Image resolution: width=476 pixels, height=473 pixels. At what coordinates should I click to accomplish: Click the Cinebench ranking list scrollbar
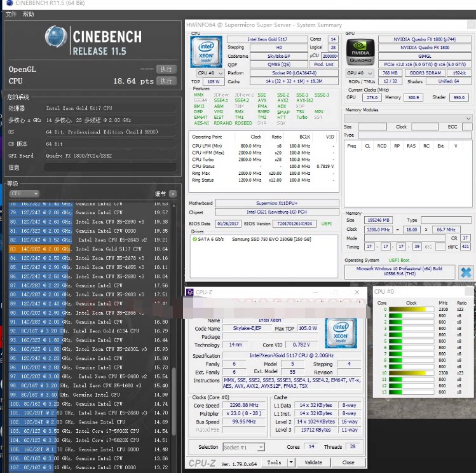[174, 401]
